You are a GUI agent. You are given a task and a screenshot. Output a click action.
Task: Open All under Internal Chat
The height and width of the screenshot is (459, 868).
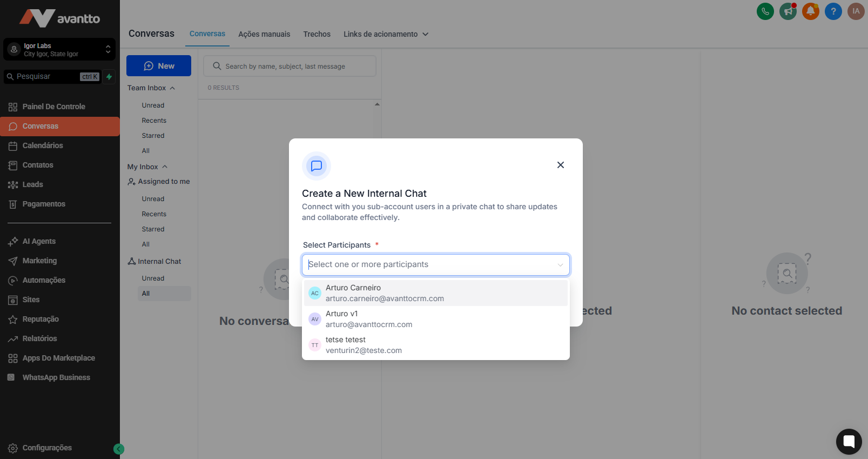coord(164,294)
